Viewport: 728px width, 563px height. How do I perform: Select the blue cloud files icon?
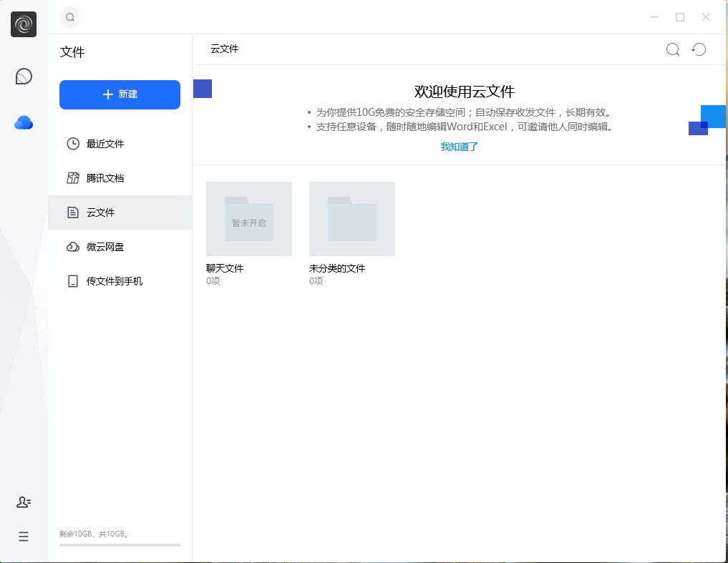[x=24, y=122]
